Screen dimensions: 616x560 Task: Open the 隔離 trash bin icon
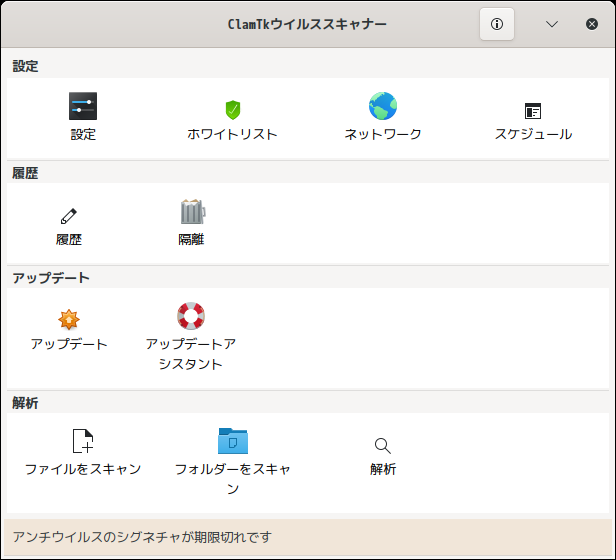coord(192,211)
